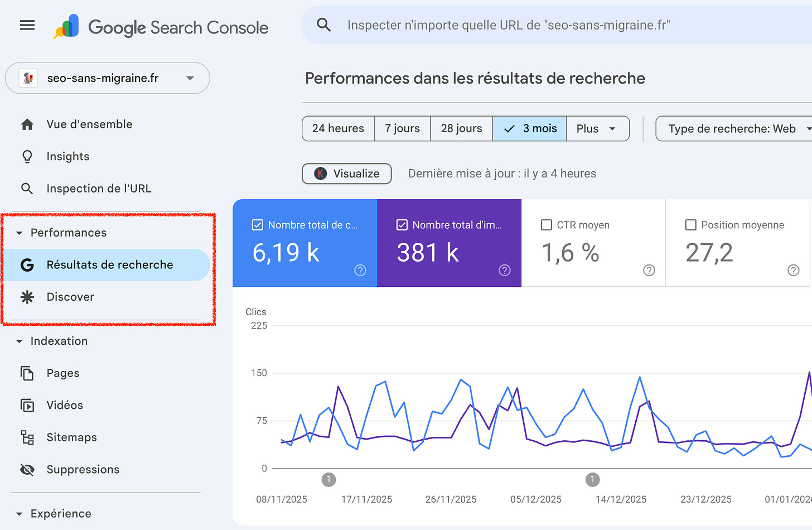Click help icon on CTR moyen card
Screen dimensions: 812x530
[x=649, y=271]
